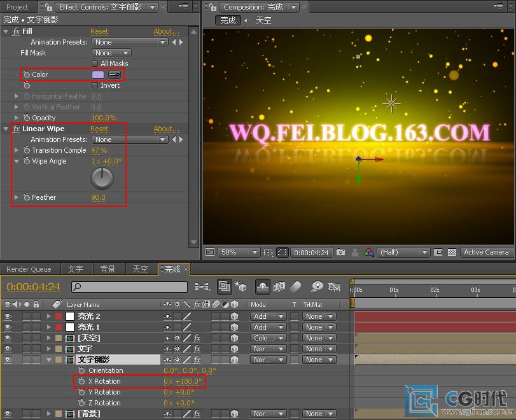Collapse the Fill effect twirl arrow
The width and height of the screenshot is (516, 420).
point(6,31)
